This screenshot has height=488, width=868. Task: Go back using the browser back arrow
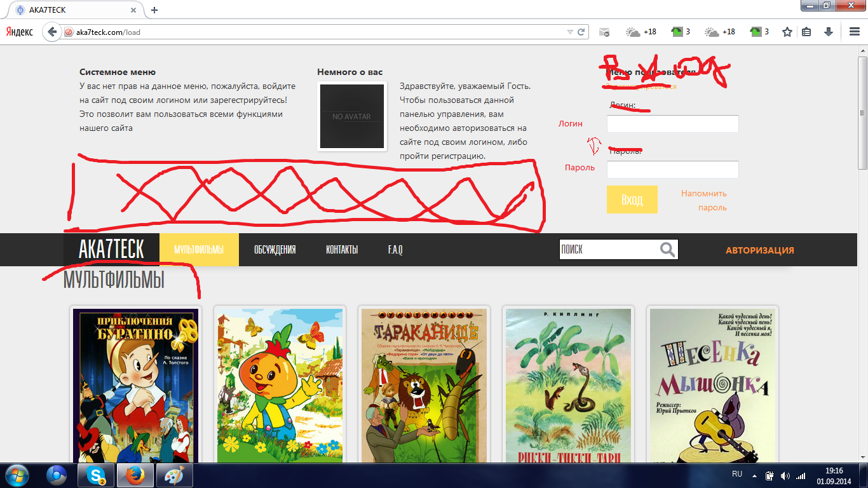tap(52, 32)
